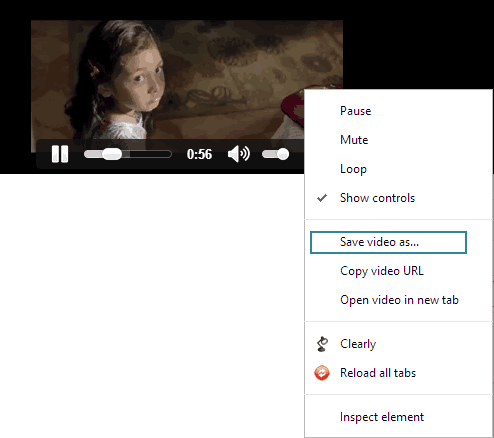This screenshot has height=438, width=494.
Task: Enable Loop in the context menu
Action: pyautogui.click(x=398, y=169)
